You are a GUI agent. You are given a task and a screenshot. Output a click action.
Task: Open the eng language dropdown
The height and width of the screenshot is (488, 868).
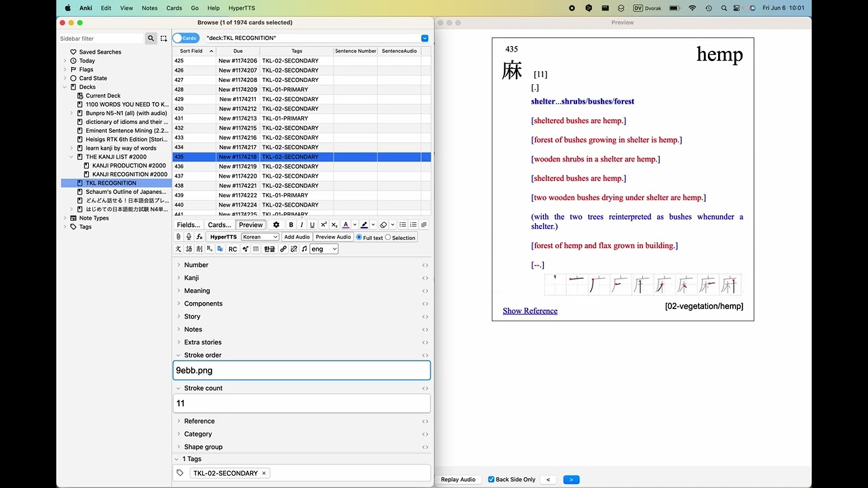click(324, 249)
